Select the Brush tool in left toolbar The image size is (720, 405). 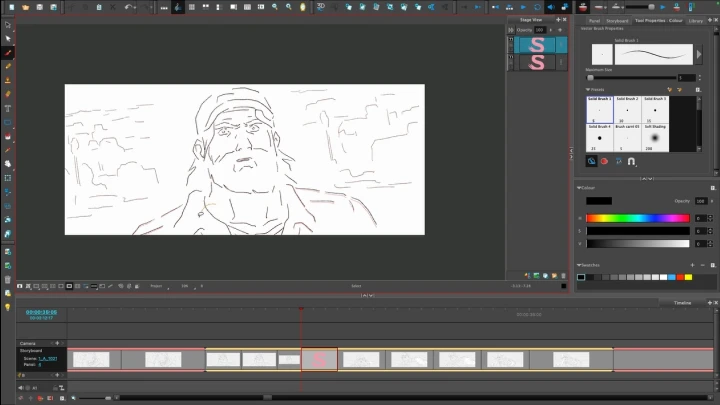[8, 52]
